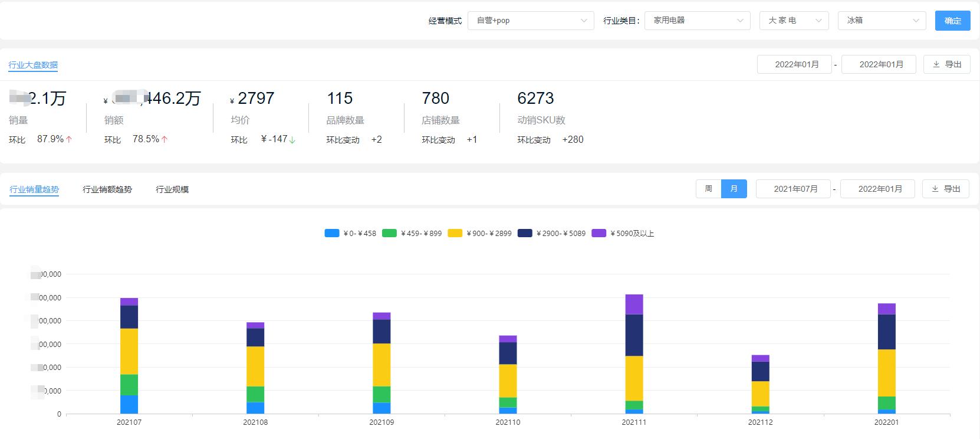Click the 202110 stacked bar
Viewport: 980px width, 439px height.
[508, 375]
